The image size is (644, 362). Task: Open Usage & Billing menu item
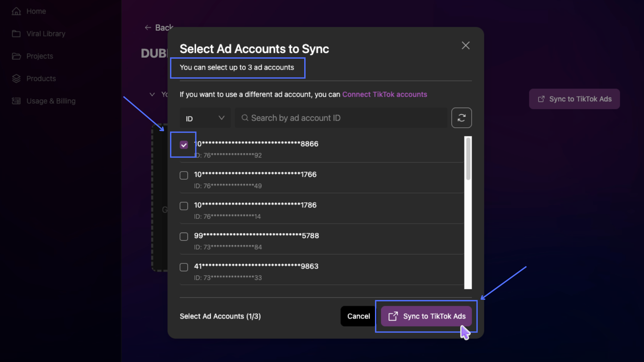(51, 101)
